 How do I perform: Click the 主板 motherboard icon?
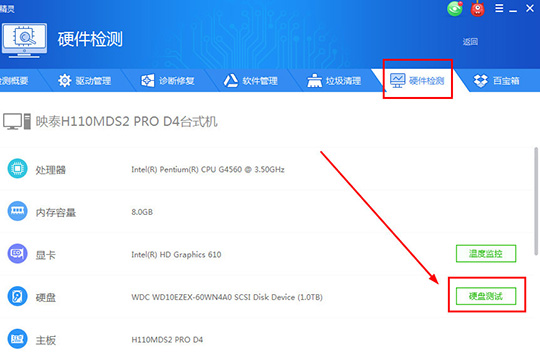(18, 339)
